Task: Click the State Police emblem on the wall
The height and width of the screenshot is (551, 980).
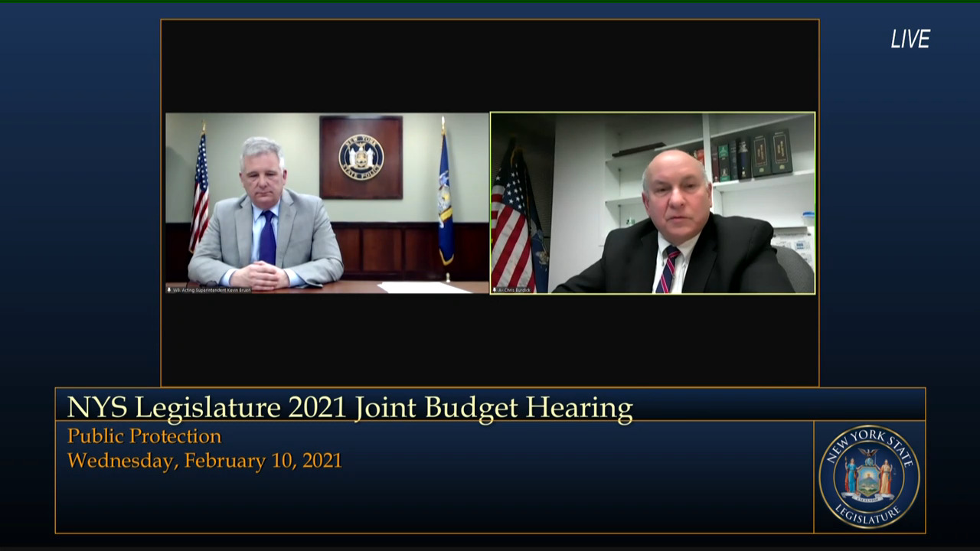Action: [x=361, y=157]
